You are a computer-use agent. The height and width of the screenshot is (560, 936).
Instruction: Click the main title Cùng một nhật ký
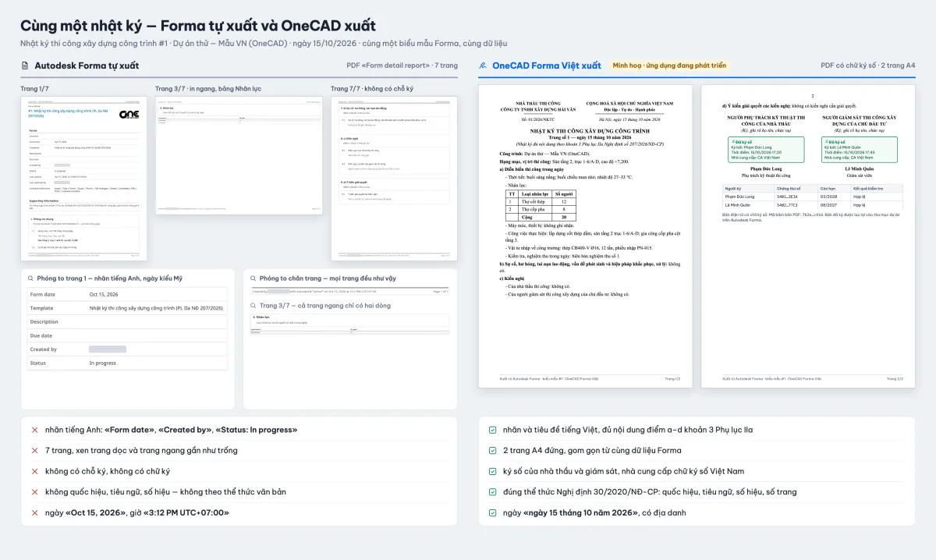coord(198,26)
